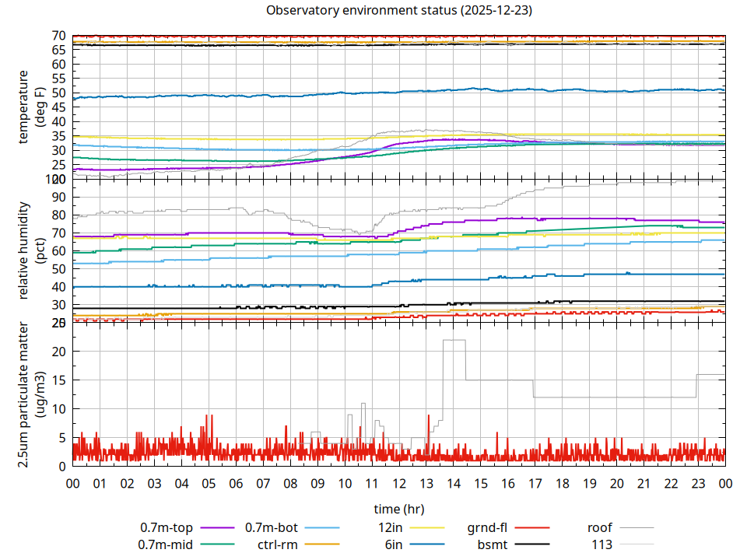Click the temperature (deg F) axis title
This screenshot has width=747, height=560.
pos(30,107)
